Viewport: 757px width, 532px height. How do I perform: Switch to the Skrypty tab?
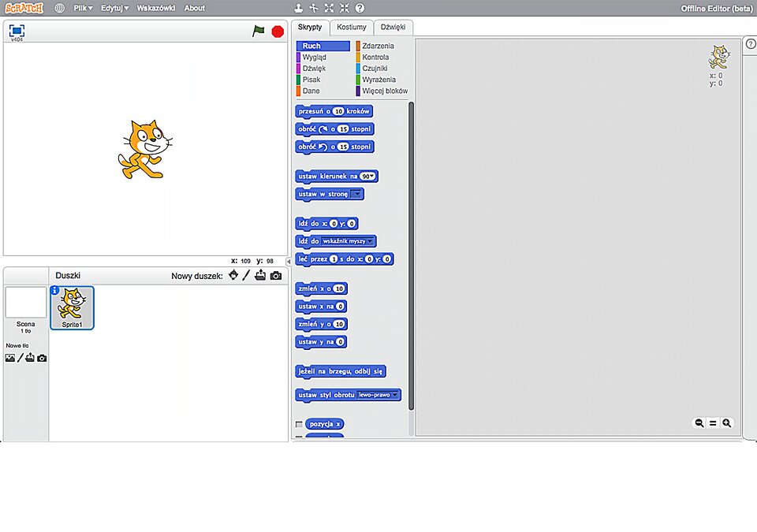point(310,27)
